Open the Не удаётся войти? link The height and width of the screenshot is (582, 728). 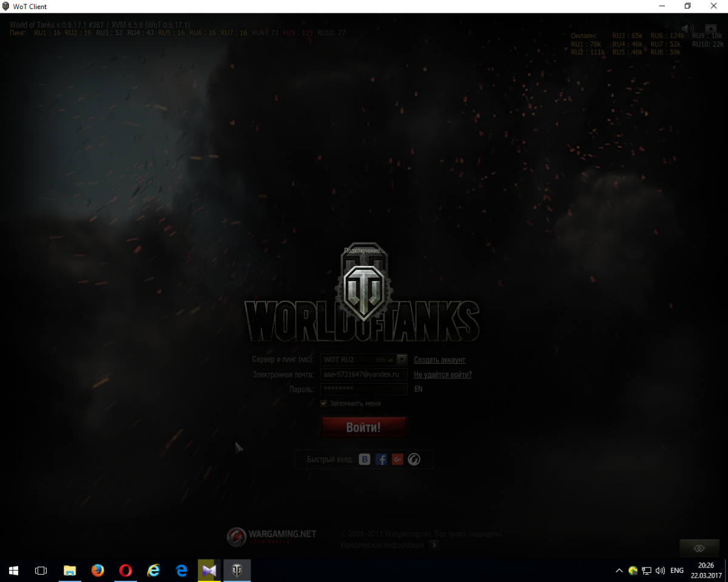[443, 375]
